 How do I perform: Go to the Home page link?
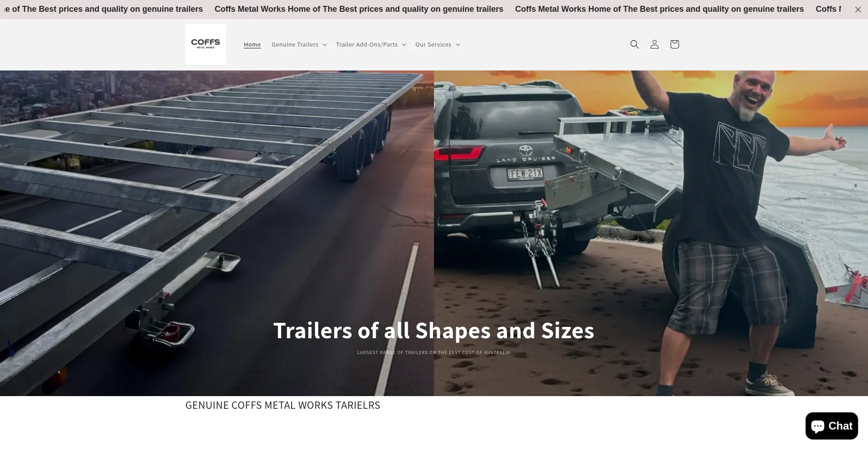coord(252,44)
